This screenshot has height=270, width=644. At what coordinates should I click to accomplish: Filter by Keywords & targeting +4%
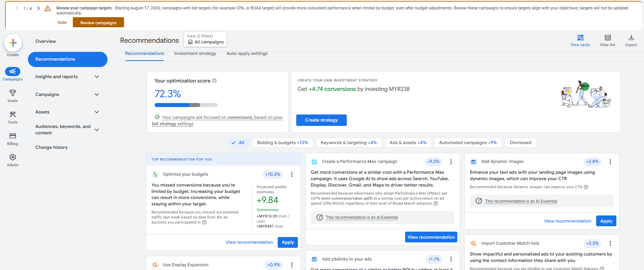click(349, 143)
